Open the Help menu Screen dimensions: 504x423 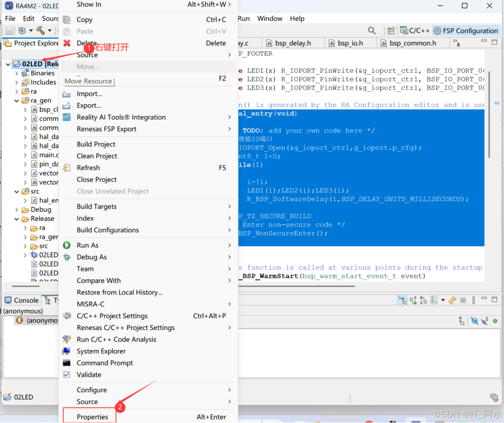[x=297, y=19]
